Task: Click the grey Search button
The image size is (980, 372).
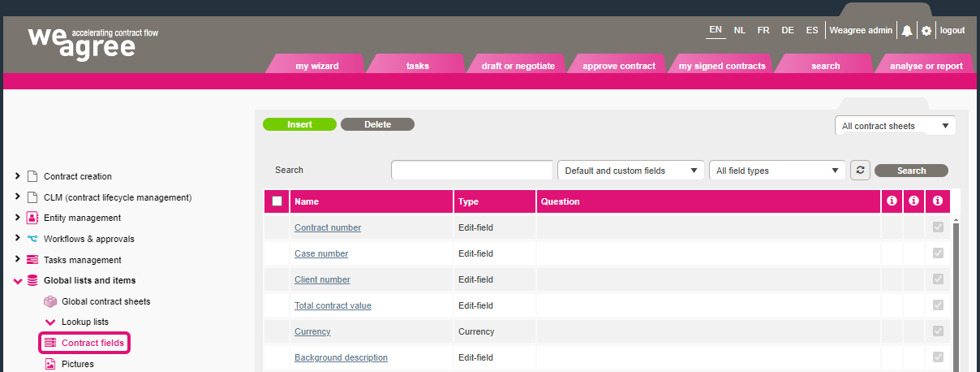Action: pos(911,171)
